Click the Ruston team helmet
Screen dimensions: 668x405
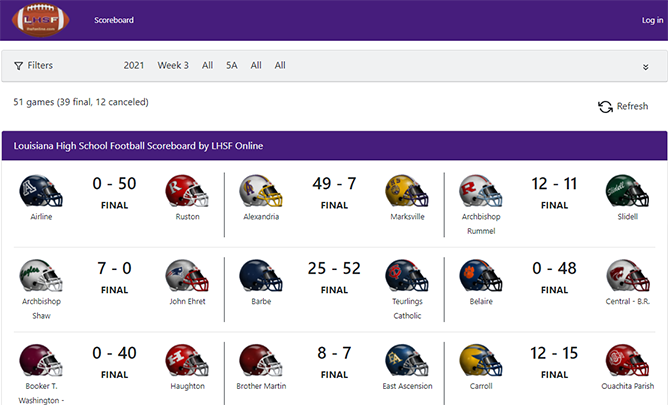pyautogui.click(x=187, y=190)
